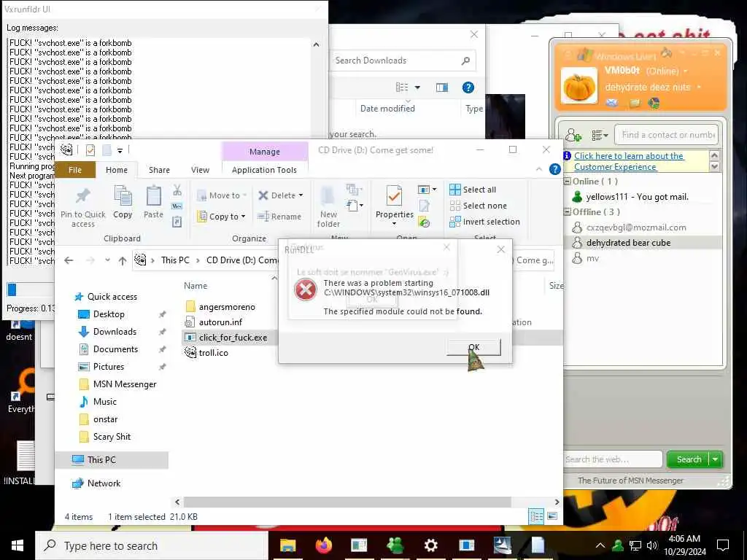
Task: Click the Paste icon in the ribbon
Action: (x=153, y=203)
